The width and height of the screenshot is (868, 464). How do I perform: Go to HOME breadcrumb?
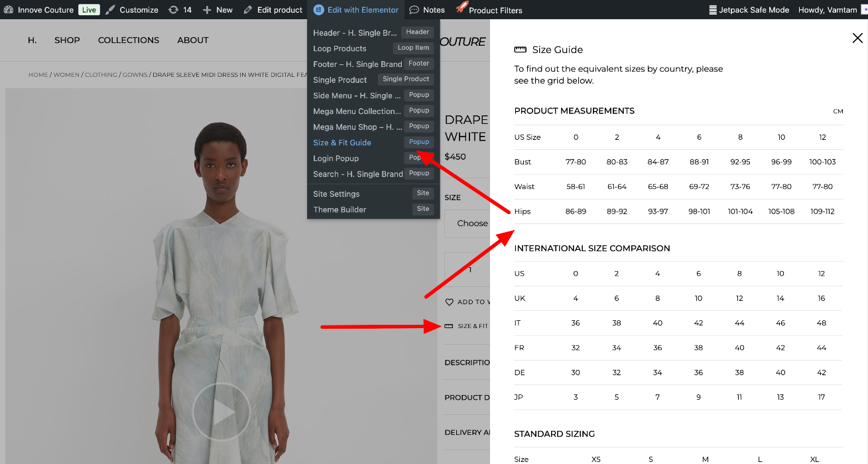38,75
